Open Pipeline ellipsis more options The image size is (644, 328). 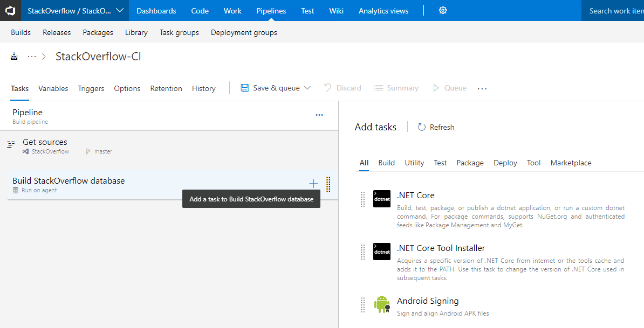(319, 115)
